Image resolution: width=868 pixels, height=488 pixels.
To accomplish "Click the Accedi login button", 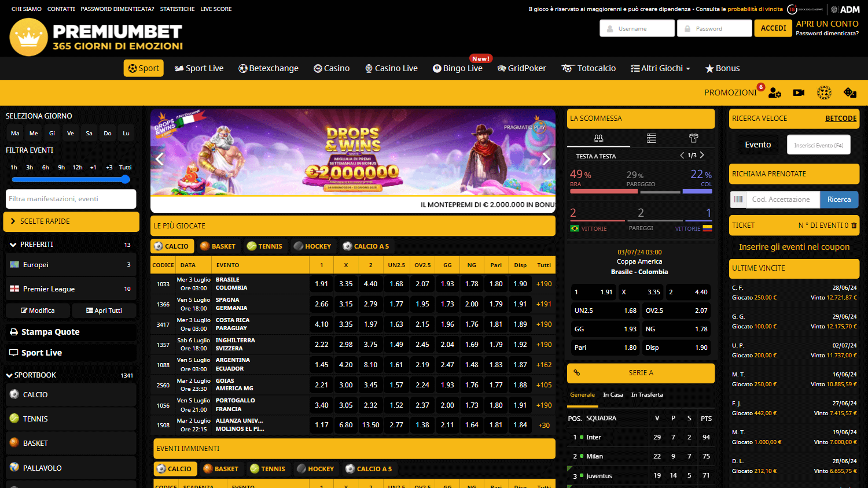I will (773, 28).
